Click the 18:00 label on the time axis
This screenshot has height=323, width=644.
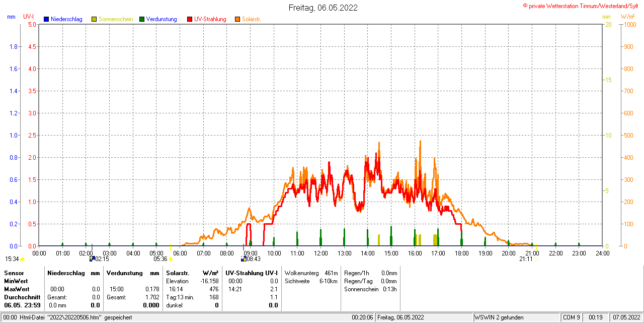[461, 253]
